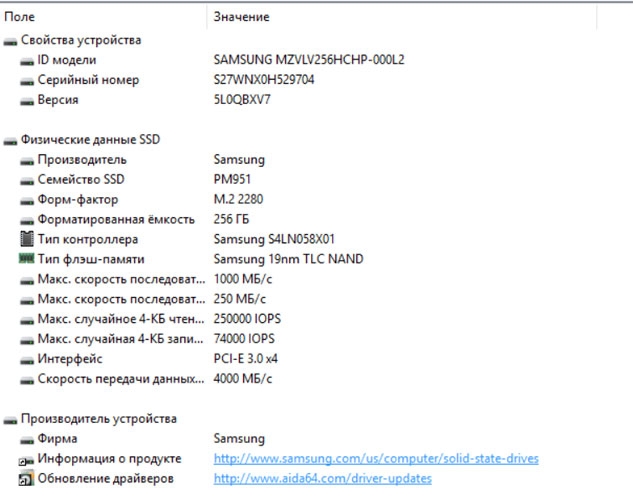
Task: Select capacity value '256 ГБ'
Action: (231, 219)
